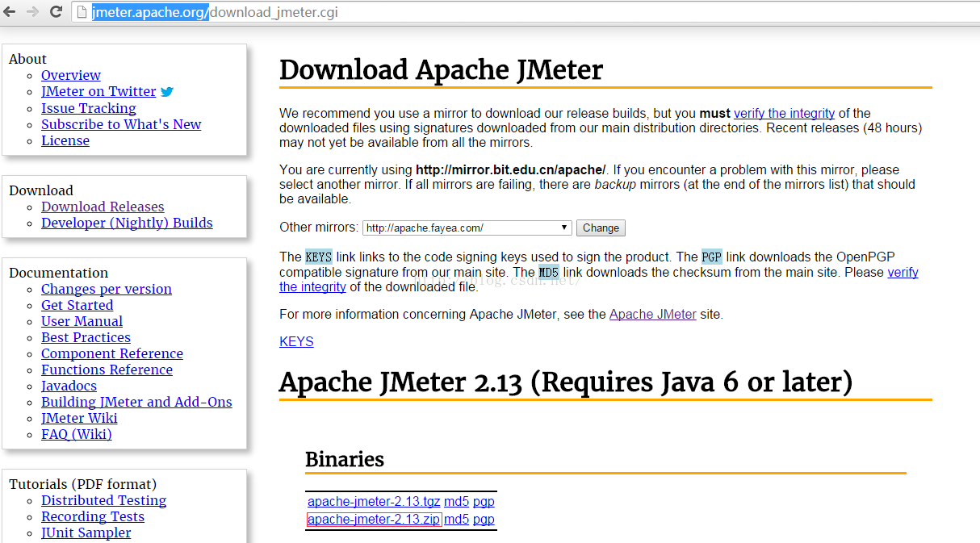Open Javadocs link
Image resolution: width=980 pixels, height=543 pixels.
pyautogui.click(x=69, y=386)
